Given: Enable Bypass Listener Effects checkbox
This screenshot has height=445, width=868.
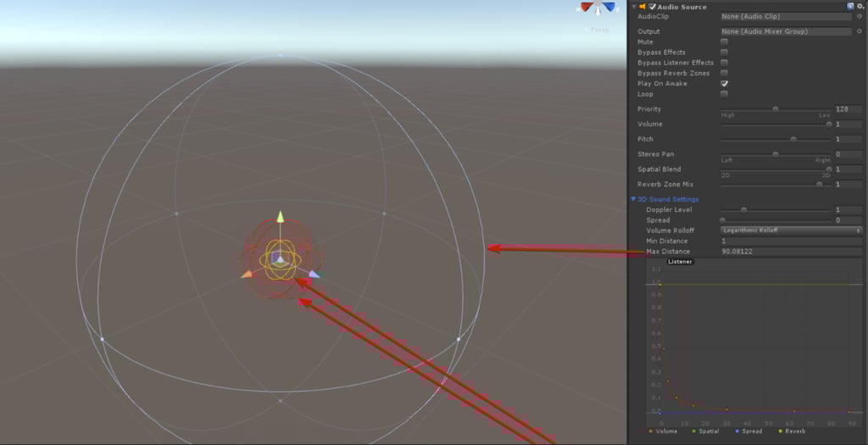Looking at the screenshot, I should point(724,63).
